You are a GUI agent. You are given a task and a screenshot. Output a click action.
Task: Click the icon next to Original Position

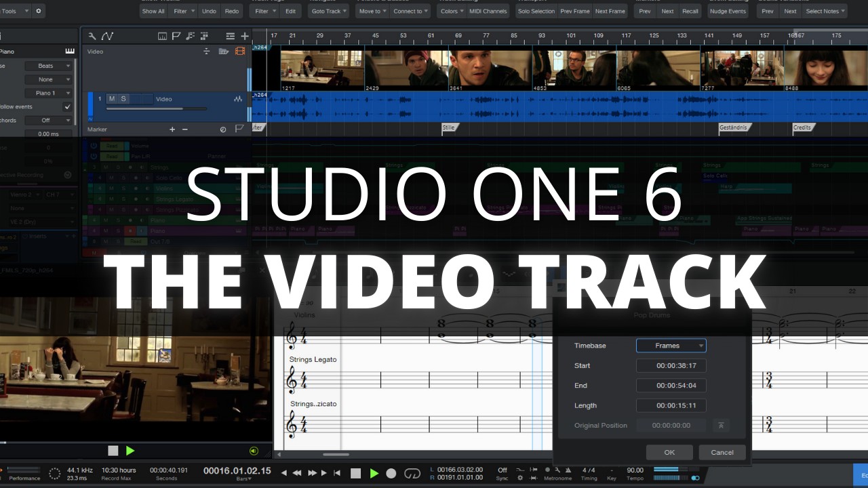click(x=721, y=425)
